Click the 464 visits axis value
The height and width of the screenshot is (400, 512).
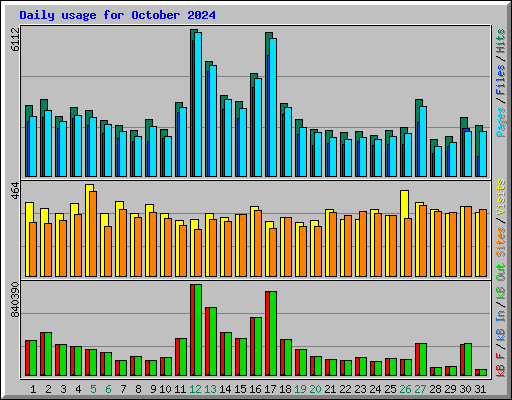point(15,191)
